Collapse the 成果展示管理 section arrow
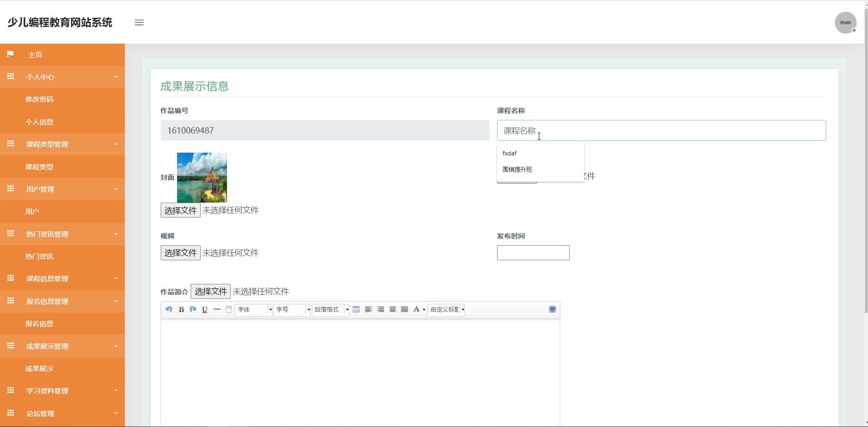This screenshot has width=868, height=427. click(x=116, y=346)
